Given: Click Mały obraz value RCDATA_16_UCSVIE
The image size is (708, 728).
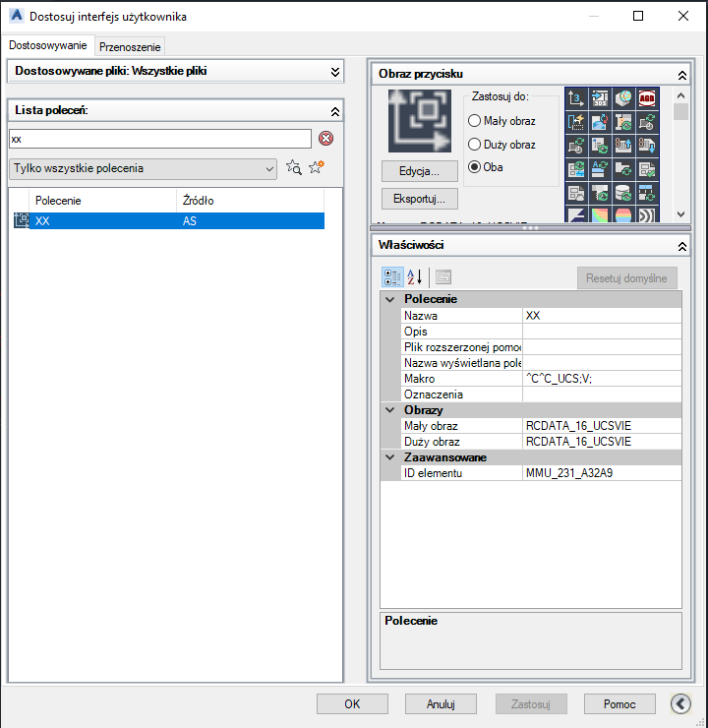Looking at the screenshot, I should (602, 426).
